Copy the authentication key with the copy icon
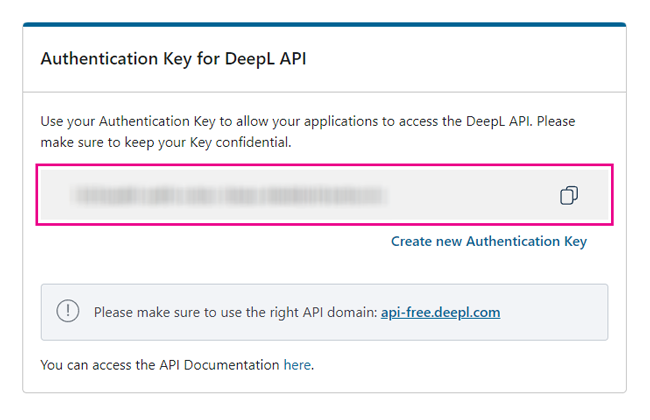The image size is (650, 420). pos(568,195)
